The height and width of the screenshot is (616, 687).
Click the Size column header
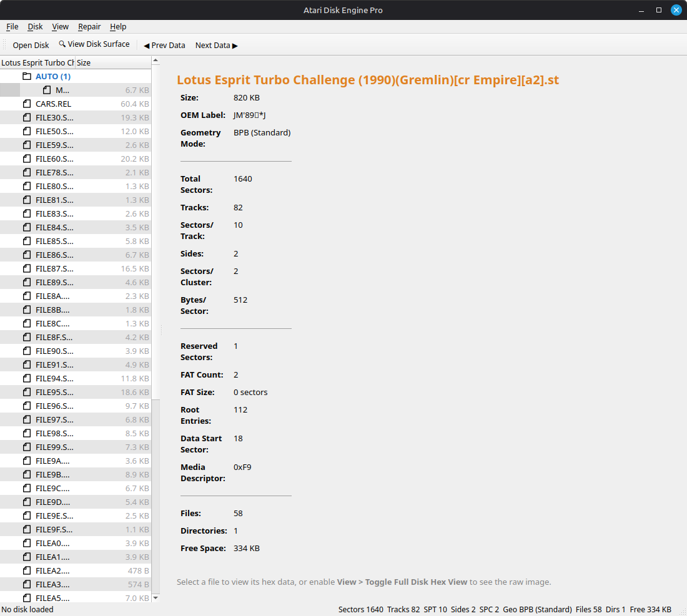pos(113,62)
